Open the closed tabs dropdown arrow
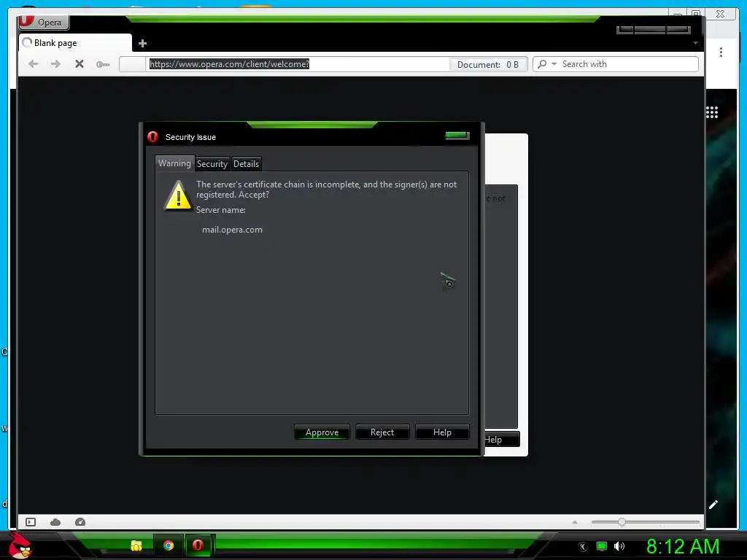The width and height of the screenshot is (747, 560). (695, 43)
